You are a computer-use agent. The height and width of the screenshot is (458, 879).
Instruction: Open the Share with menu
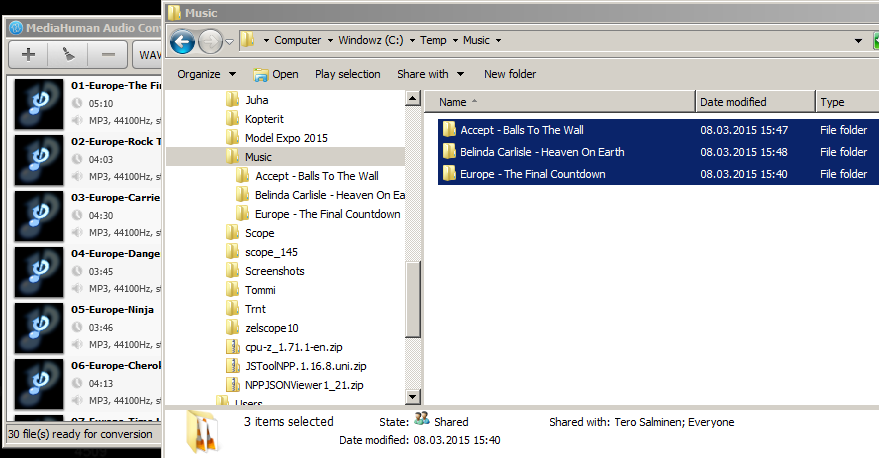point(431,74)
